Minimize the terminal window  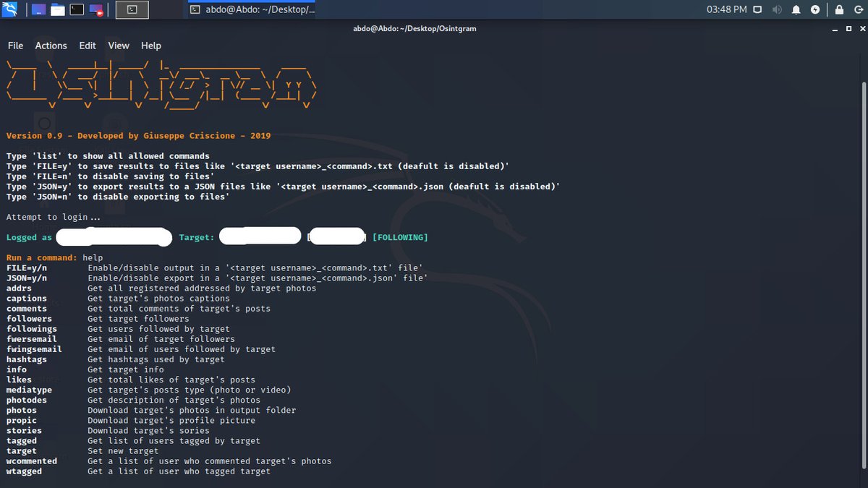click(x=836, y=29)
